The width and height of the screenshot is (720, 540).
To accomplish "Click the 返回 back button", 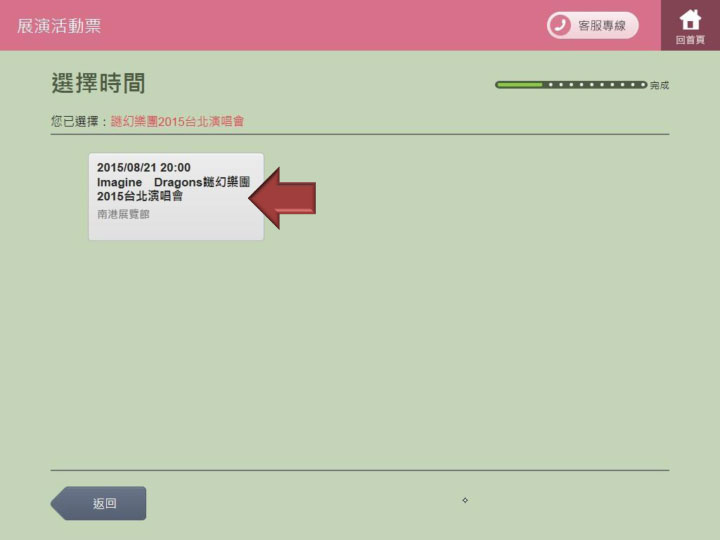I will (98, 503).
